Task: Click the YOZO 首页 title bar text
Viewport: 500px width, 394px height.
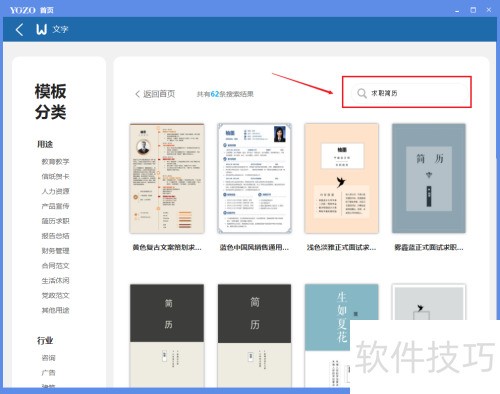Action: point(32,10)
